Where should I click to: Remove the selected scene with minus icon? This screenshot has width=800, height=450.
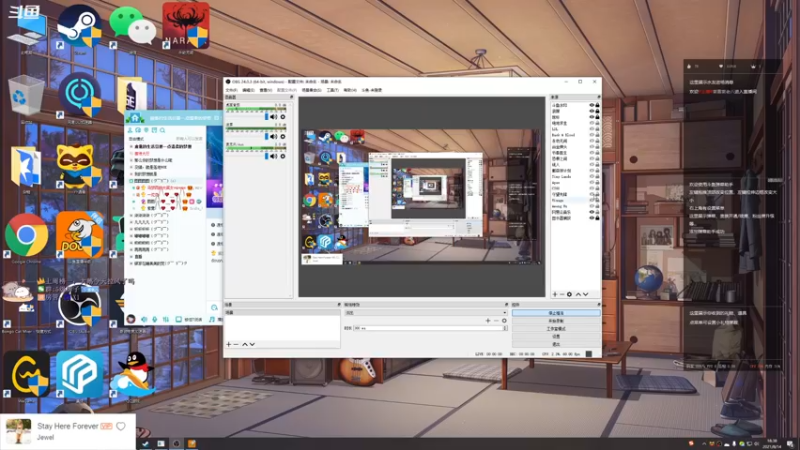236,344
